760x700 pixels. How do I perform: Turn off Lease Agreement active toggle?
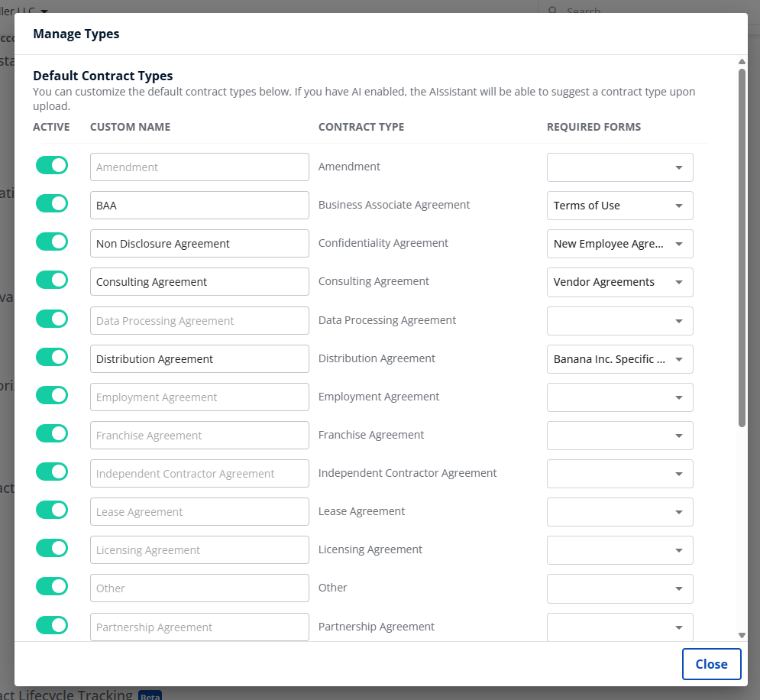click(x=52, y=510)
